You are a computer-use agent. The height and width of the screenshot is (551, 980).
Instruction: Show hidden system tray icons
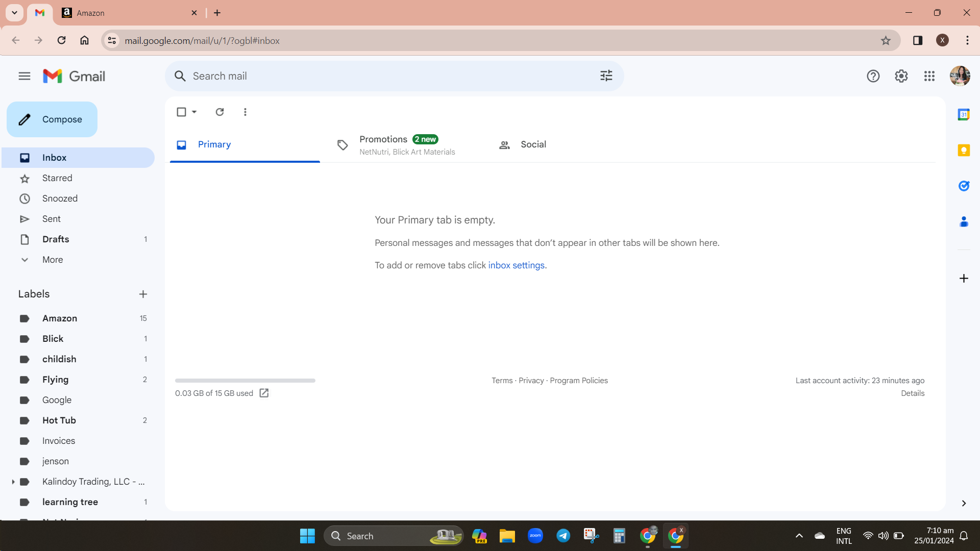(x=799, y=536)
